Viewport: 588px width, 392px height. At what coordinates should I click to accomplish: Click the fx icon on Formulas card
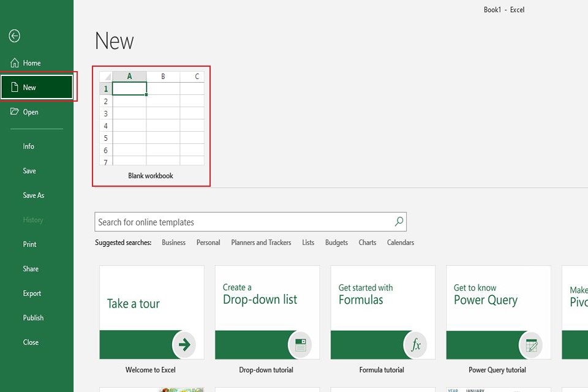(x=416, y=344)
